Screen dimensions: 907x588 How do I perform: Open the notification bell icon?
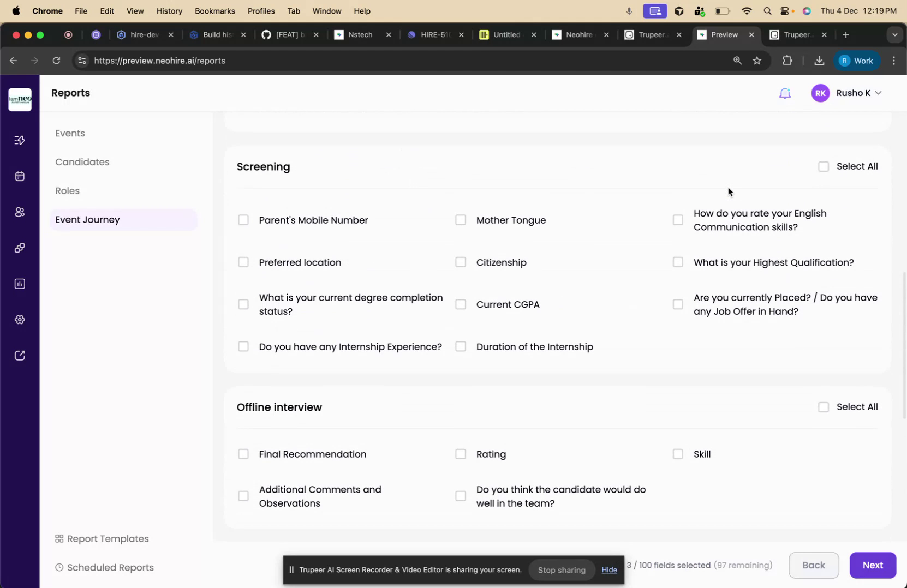[x=785, y=93]
